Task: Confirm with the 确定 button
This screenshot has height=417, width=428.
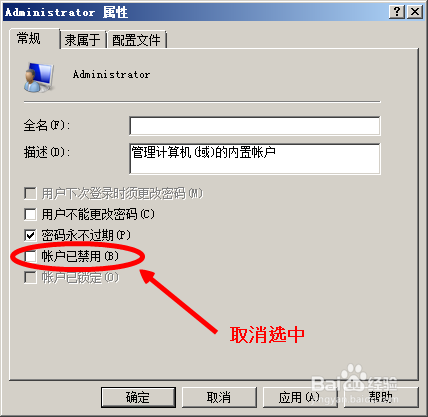Action: (x=138, y=397)
